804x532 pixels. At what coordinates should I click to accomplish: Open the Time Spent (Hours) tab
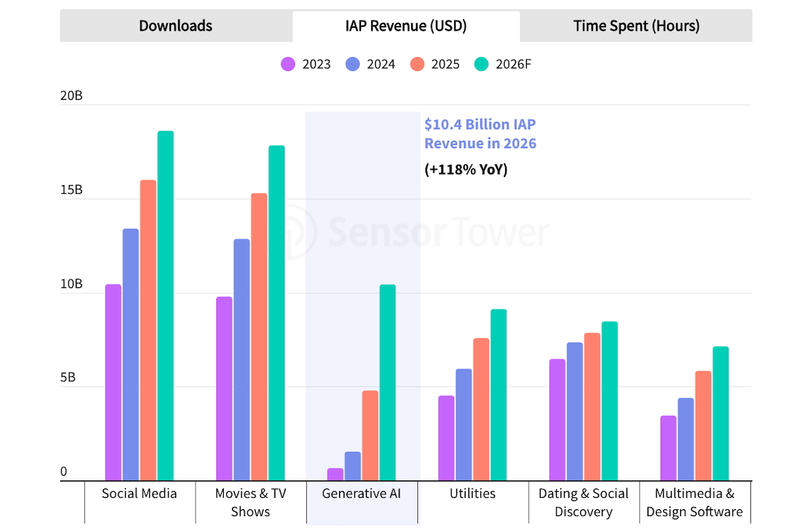[636, 26]
